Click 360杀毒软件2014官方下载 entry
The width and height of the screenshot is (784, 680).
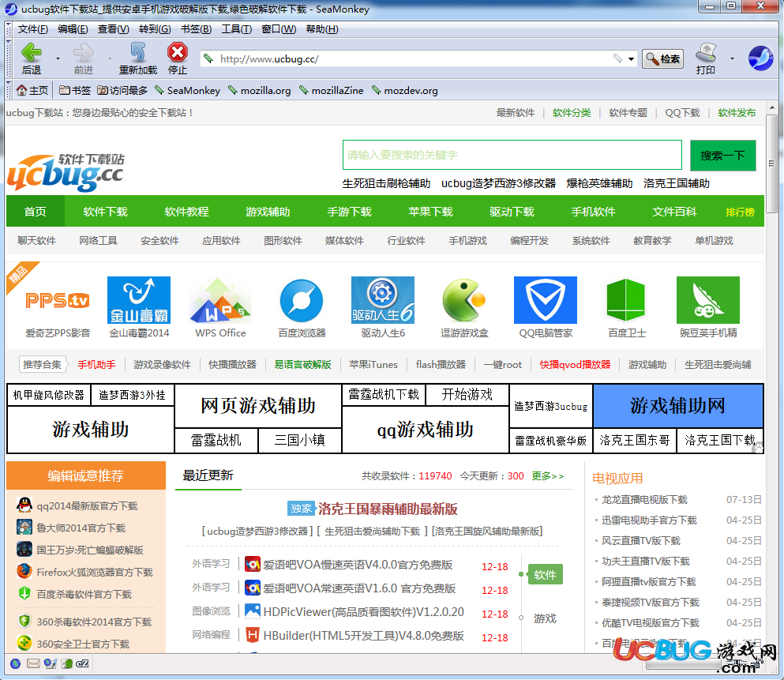tap(93, 622)
